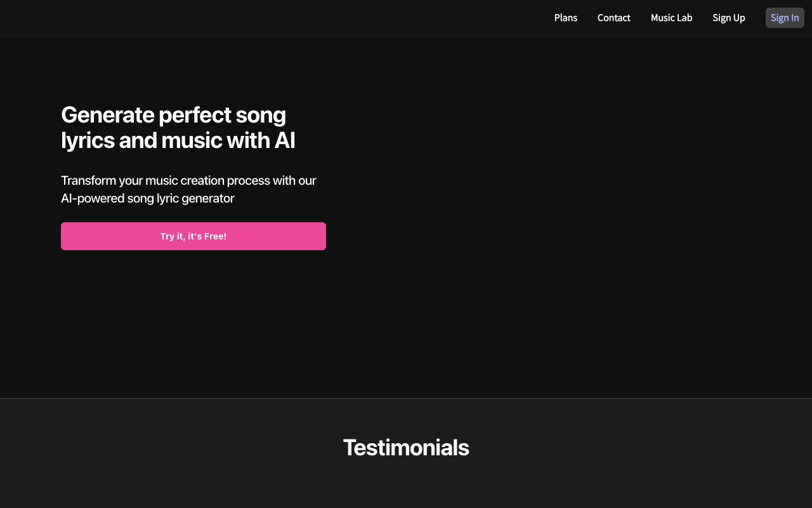Image resolution: width=812 pixels, height=508 pixels.
Task: Click the Generate perfect song lyrics headline
Action: (178, 127)
